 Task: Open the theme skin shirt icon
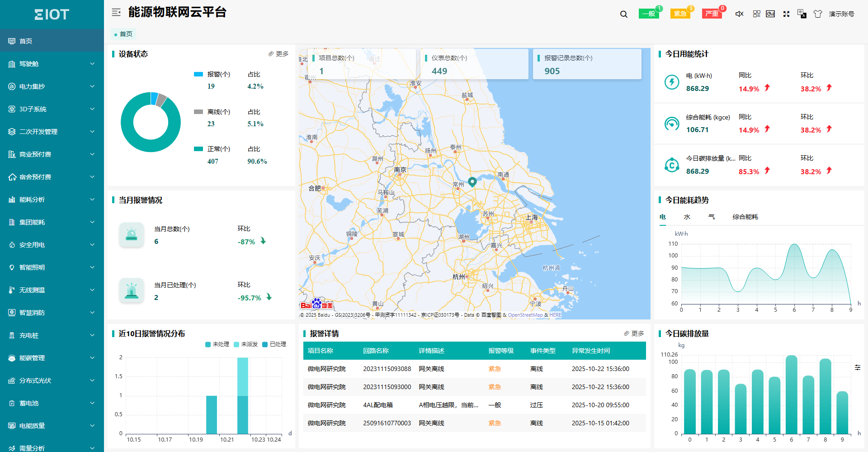coord(817,14)
